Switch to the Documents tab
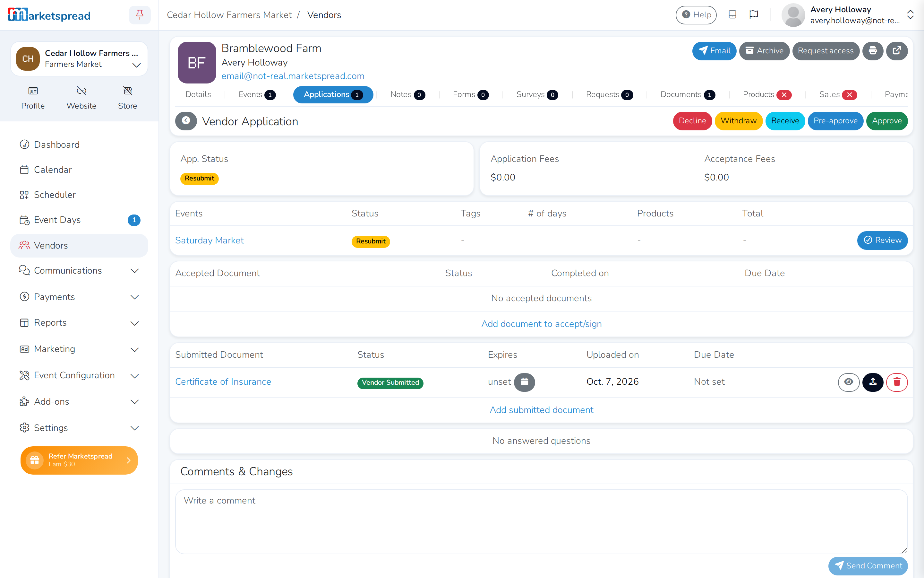Viewport: 924px width, 578px height. point(688,94)
